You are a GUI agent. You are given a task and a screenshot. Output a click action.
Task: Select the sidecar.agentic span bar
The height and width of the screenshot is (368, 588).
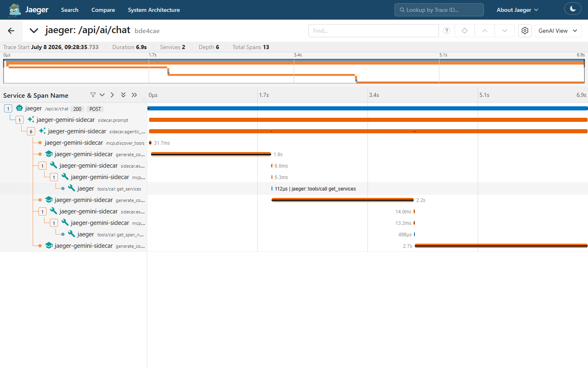(x=368, y=131)
